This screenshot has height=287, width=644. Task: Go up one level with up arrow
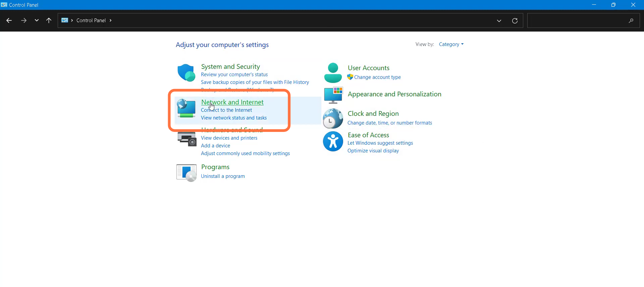click(49, 20)
